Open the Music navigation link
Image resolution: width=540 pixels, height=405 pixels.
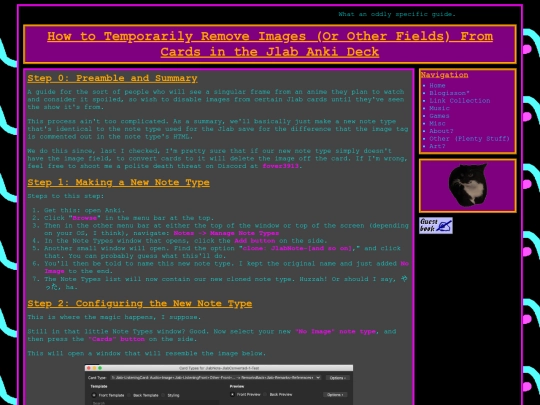point(439,108)
